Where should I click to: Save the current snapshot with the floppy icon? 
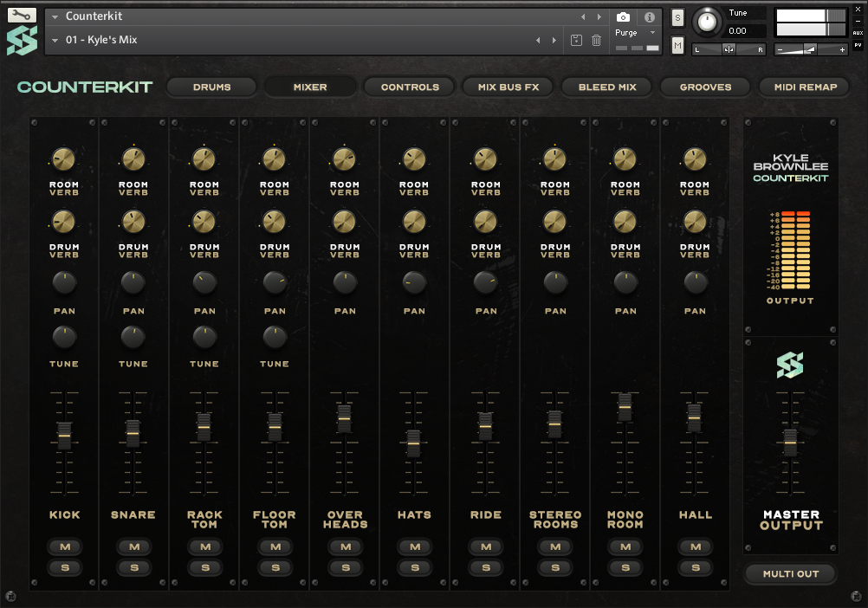click(576, 40)
